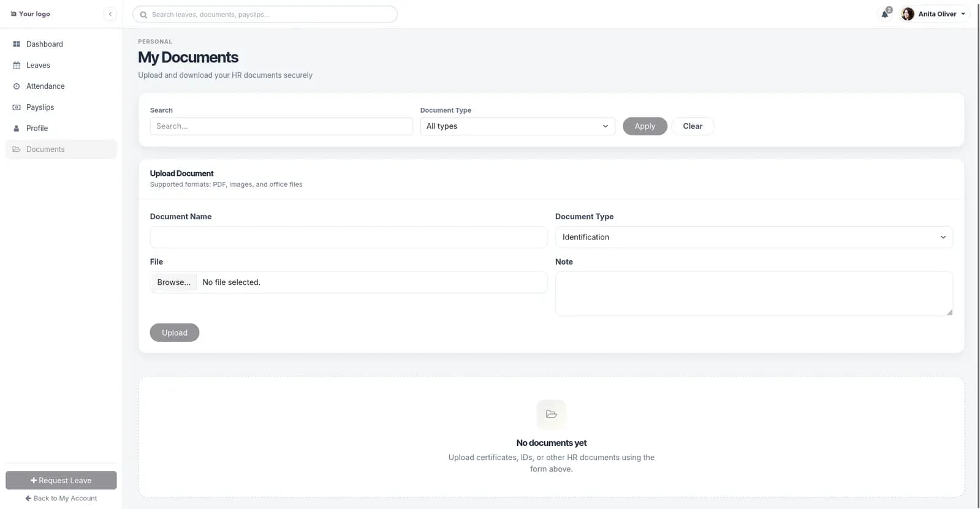Click the Upload button

point(175,333)
